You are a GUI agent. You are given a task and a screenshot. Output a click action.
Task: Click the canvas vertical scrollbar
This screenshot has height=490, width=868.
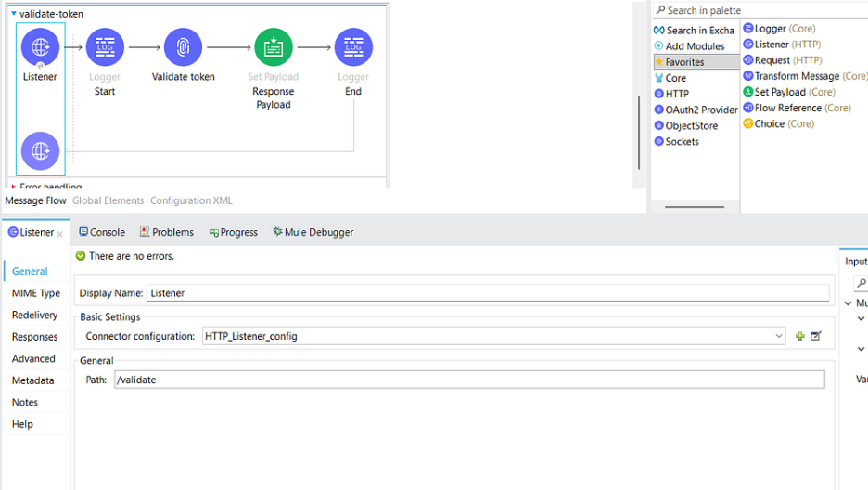(x=639, y=132)
